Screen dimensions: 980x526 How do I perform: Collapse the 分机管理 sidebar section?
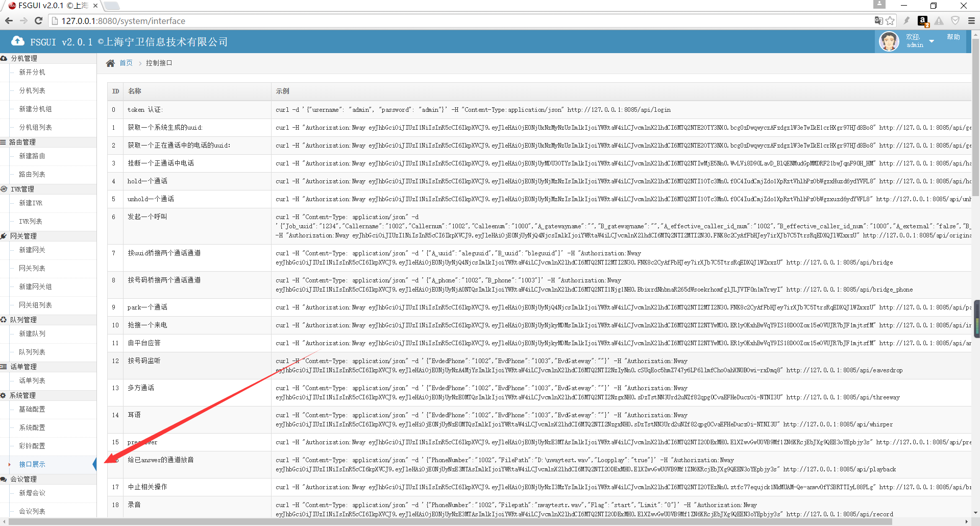click(24, 58)
